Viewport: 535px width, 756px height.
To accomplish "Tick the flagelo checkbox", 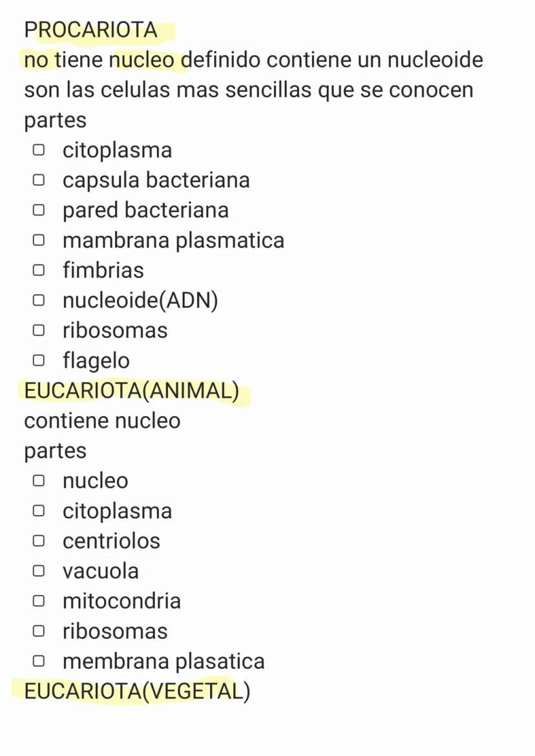I will (x=39, y=361).
